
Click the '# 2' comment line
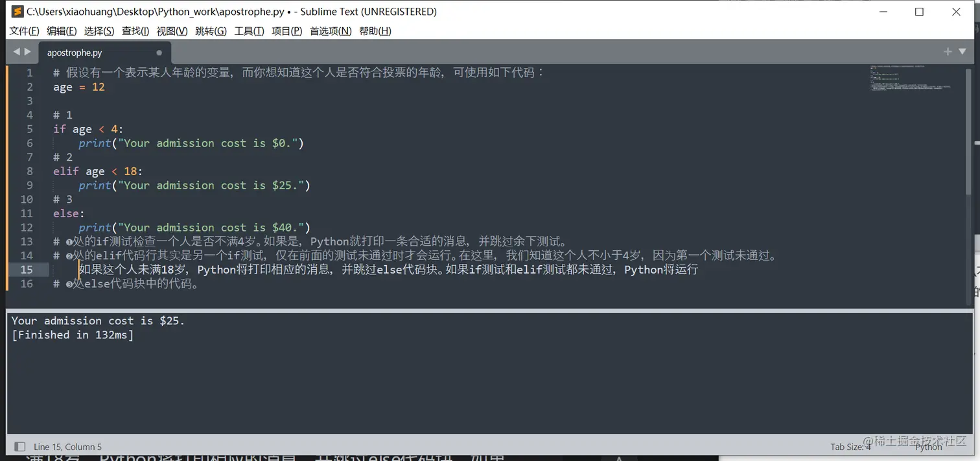[63, 157]
